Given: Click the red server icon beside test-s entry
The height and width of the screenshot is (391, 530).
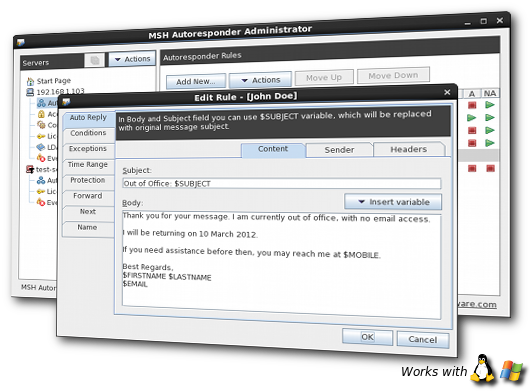Looking at the screenshot, I should tap(30, 169).
